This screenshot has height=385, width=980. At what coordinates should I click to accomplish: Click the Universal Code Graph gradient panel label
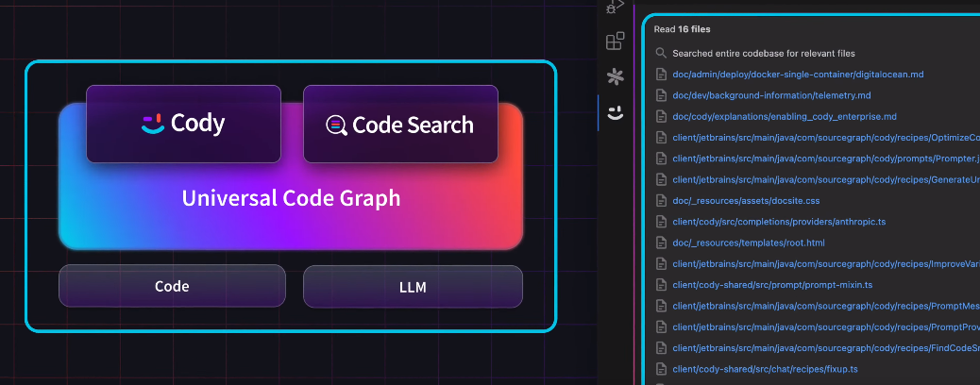tap(291, 198)
